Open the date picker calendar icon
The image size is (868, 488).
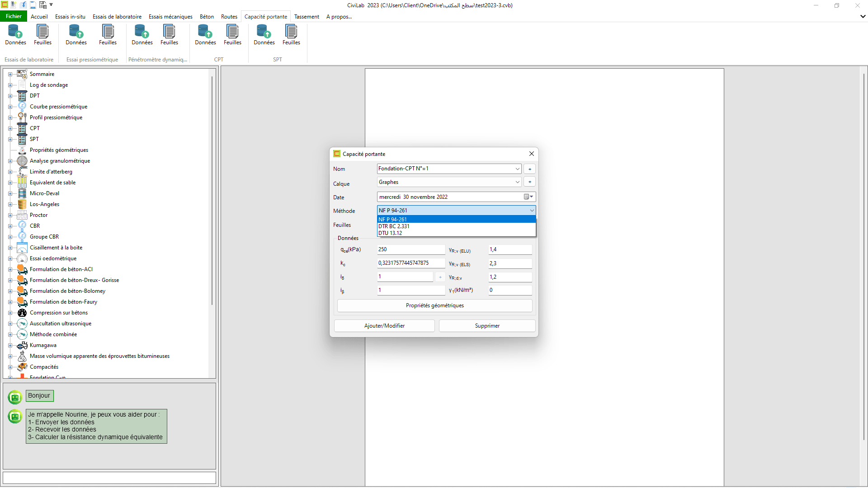(528, 197)
